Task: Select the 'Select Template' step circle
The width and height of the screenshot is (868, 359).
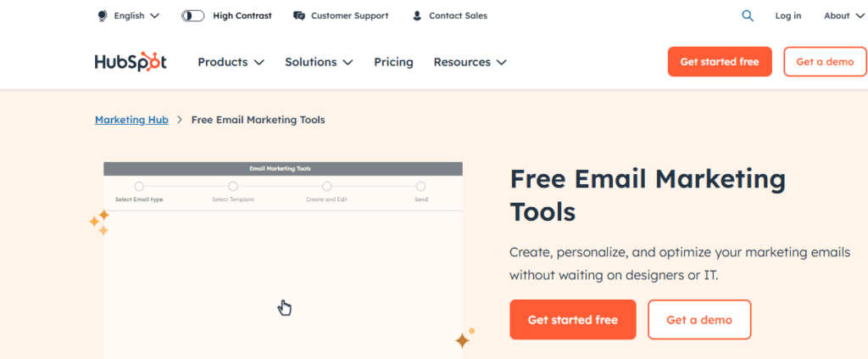Action: [x=233, y=186]
